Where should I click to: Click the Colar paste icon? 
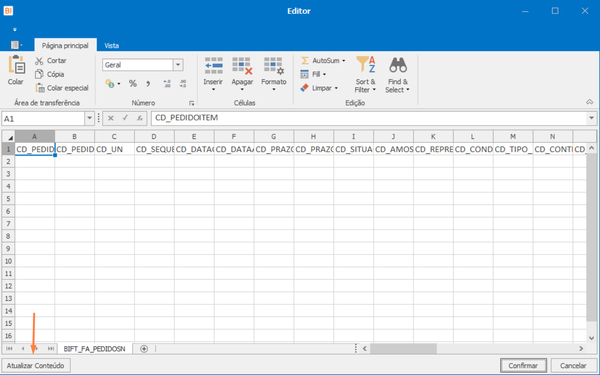pos(17,65)
